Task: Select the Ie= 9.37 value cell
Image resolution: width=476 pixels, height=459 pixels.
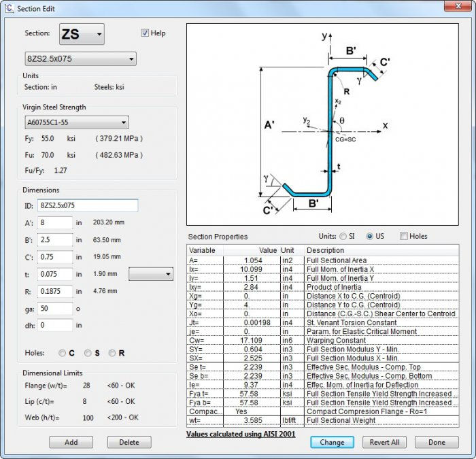Action: pyautogui.click(x=252, y=385)
